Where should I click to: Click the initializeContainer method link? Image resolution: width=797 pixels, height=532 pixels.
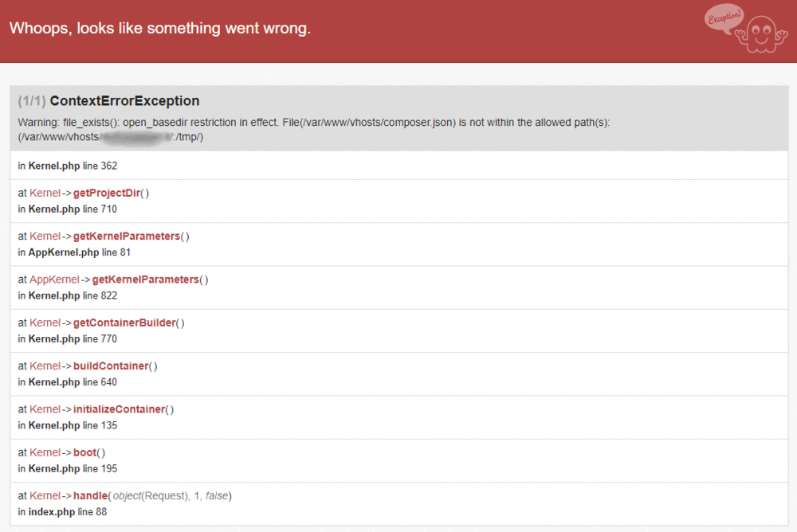coord(119,409)
